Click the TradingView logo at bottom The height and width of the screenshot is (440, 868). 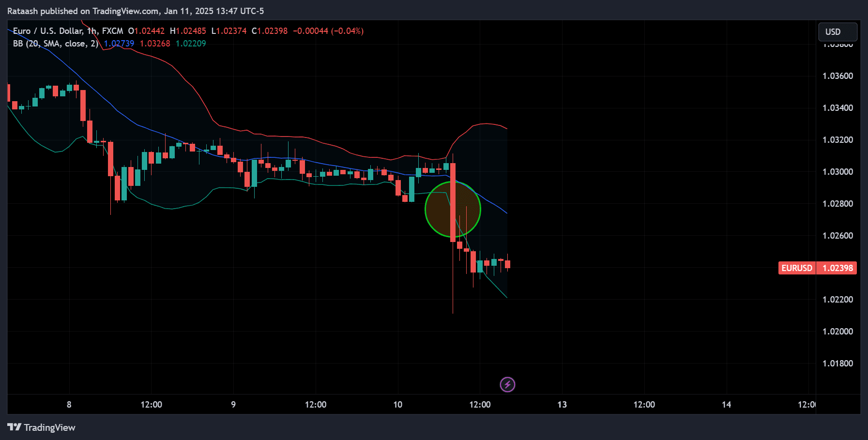(42, 427)
